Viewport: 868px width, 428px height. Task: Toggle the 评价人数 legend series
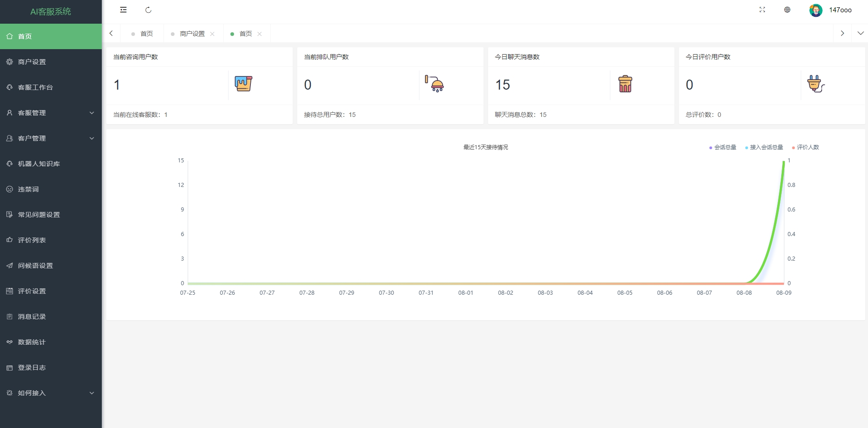[x=805, y=147]
